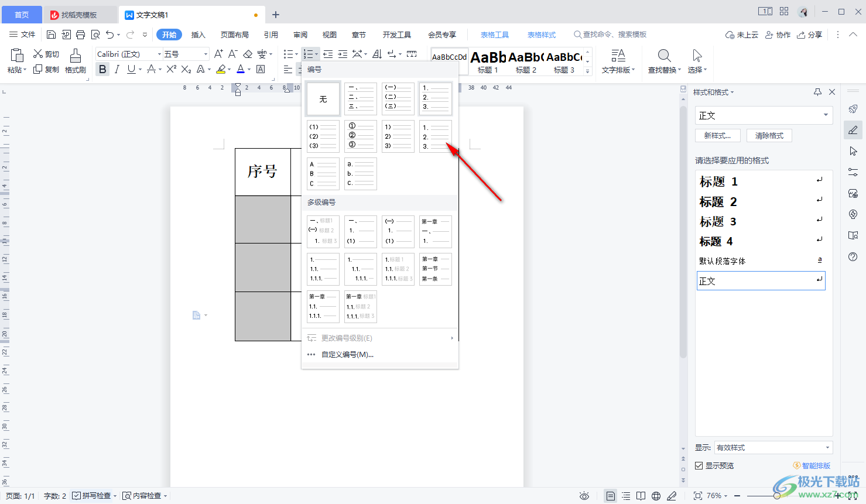Screen dimensions: 866x504
Task: Open the font name dropdown
Action: pyautogui.click(x=159, y=54)
